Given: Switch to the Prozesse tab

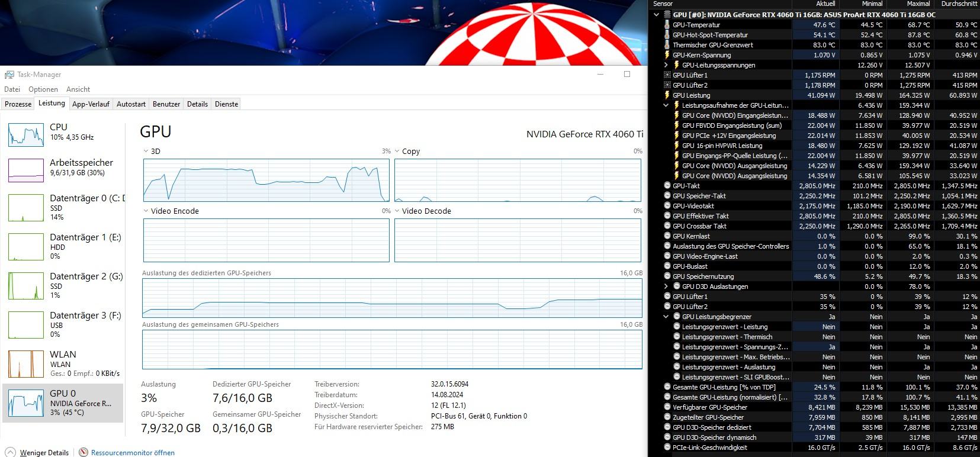Looking at the screenshot, I should click(x=18, y=104).
